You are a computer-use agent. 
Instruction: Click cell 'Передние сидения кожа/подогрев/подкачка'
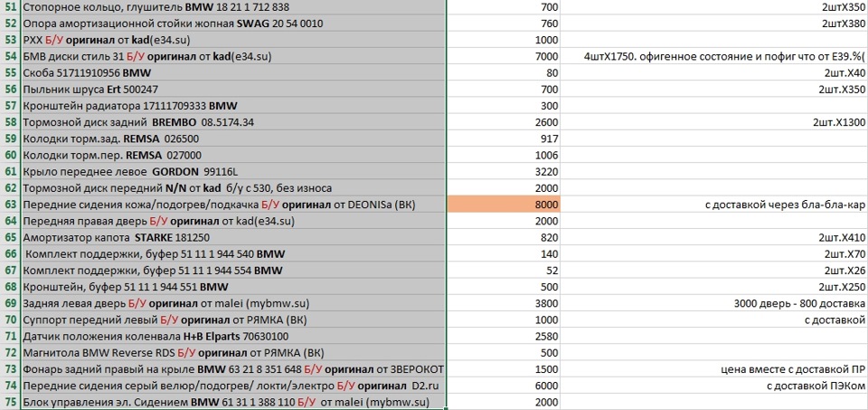(233, 205)
